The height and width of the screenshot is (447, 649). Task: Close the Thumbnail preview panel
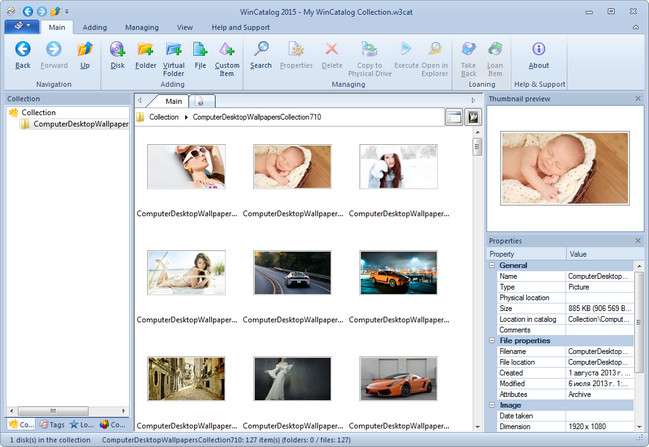[638, 99]
